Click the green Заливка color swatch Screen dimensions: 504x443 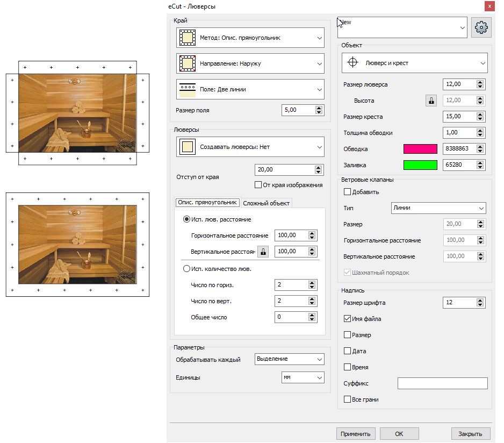click(x=420, y=165)
